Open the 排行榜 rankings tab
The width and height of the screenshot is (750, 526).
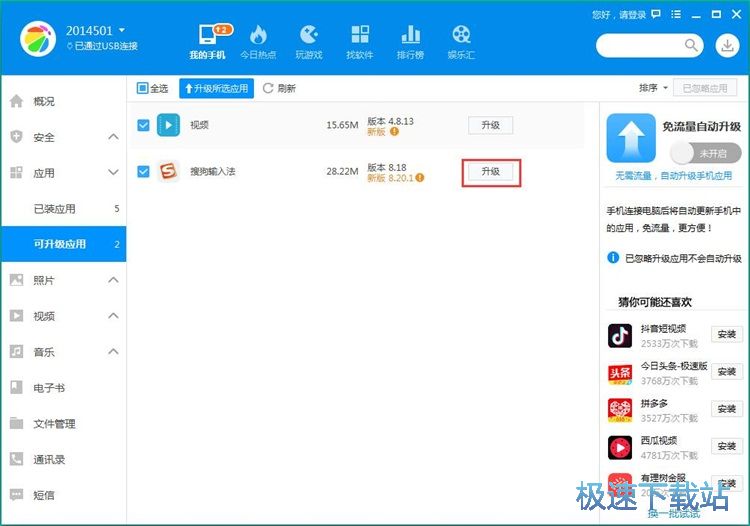(x=410, y=42)
